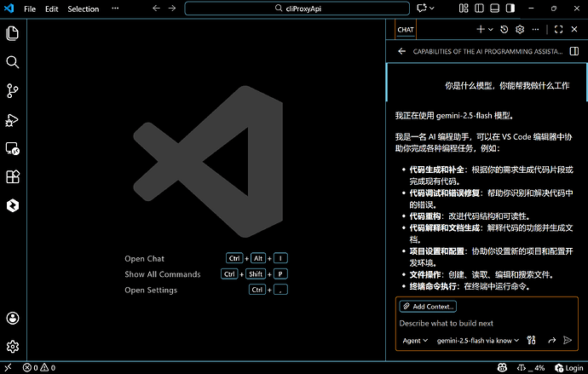
Task: Click the cliProxyApi command center search box
Action: [297, 9]
